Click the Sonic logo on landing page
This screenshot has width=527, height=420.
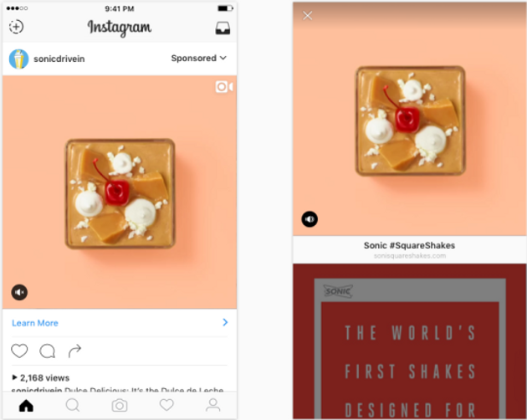(338, 291)
